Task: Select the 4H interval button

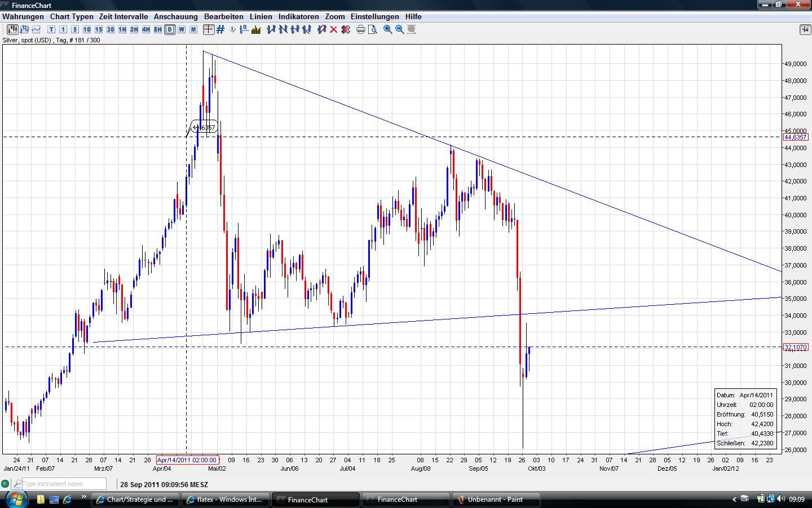Action: [x=146, y=29]
